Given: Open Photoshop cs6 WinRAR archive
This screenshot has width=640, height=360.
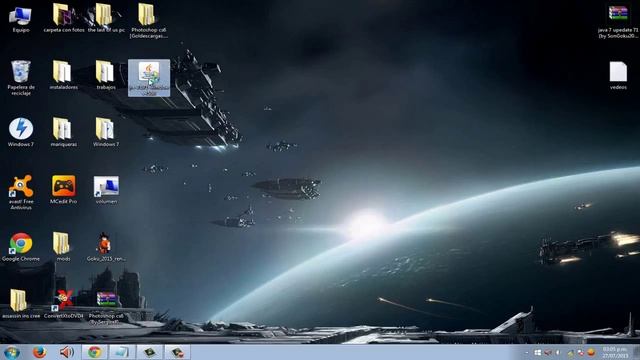Looking at the screenshot, I should pos(107,307).
